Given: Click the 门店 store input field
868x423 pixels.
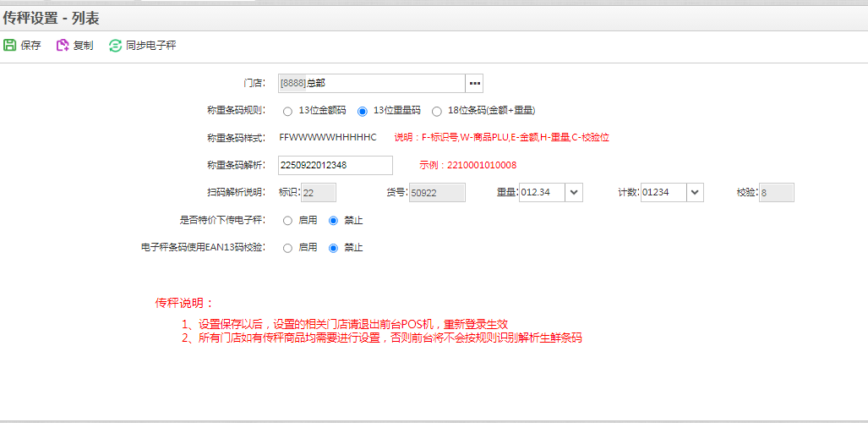Looking at the screenshot, I should (x=372, y=83).
